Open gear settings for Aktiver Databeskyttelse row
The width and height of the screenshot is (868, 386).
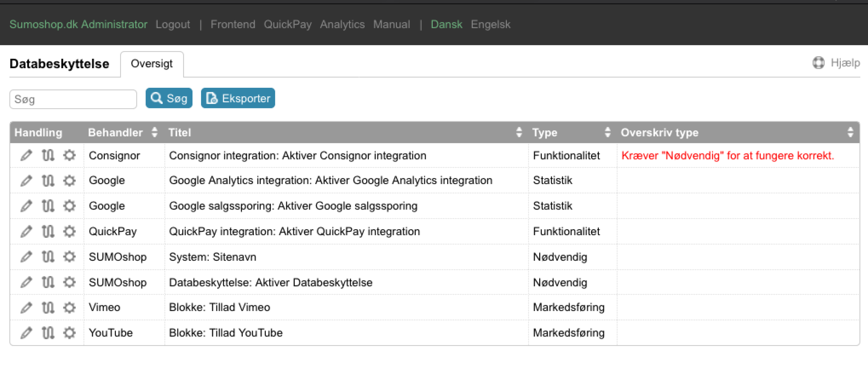point(69,282)
